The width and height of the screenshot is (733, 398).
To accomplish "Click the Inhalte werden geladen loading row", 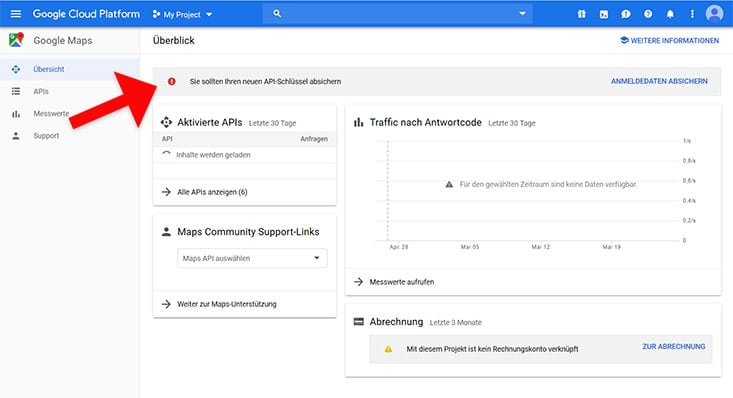I will [244, 155].
